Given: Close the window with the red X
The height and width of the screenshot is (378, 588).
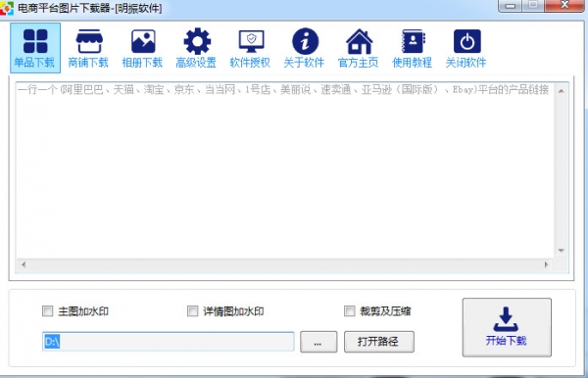Looking at the screenshot, I should click(564, 5).
